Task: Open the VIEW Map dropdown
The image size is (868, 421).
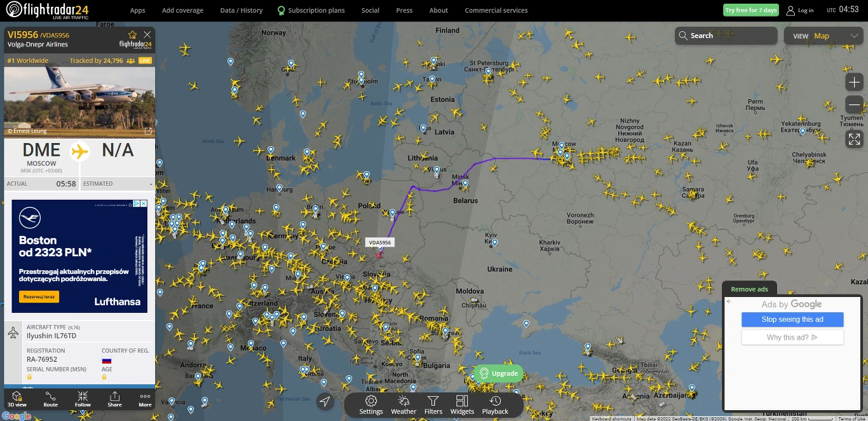Action: 823,36
